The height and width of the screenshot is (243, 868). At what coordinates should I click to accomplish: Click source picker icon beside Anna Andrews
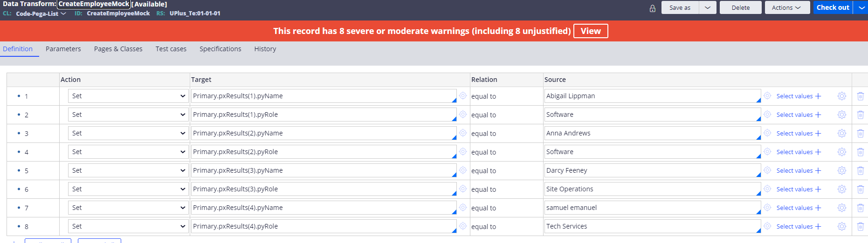tap(767, 133)
